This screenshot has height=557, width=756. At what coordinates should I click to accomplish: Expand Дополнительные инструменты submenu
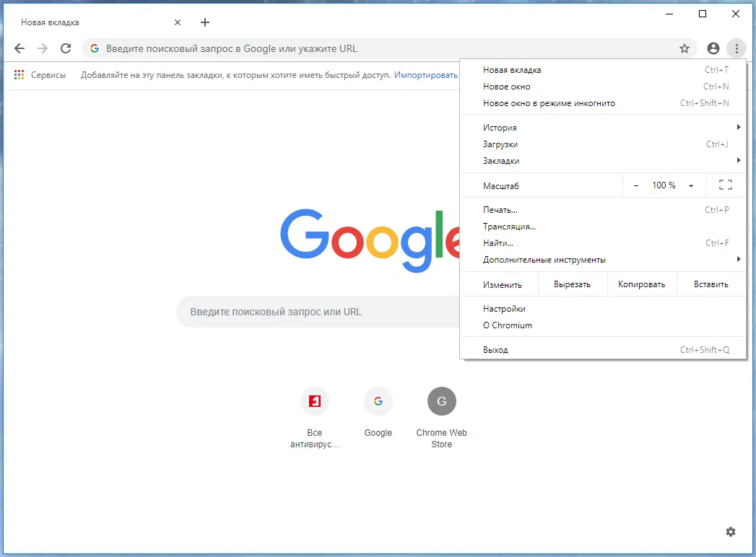point(603,260)
